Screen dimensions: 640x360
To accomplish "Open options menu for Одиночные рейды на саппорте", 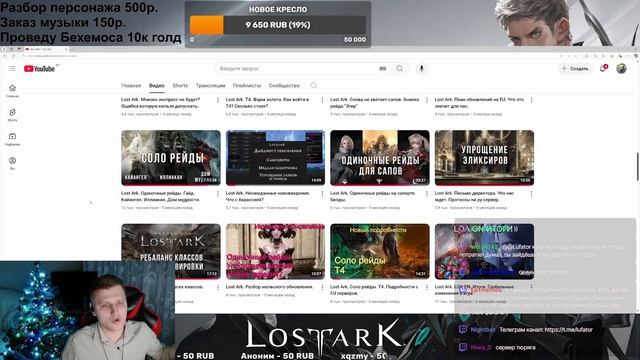I will tap(427, 194).
